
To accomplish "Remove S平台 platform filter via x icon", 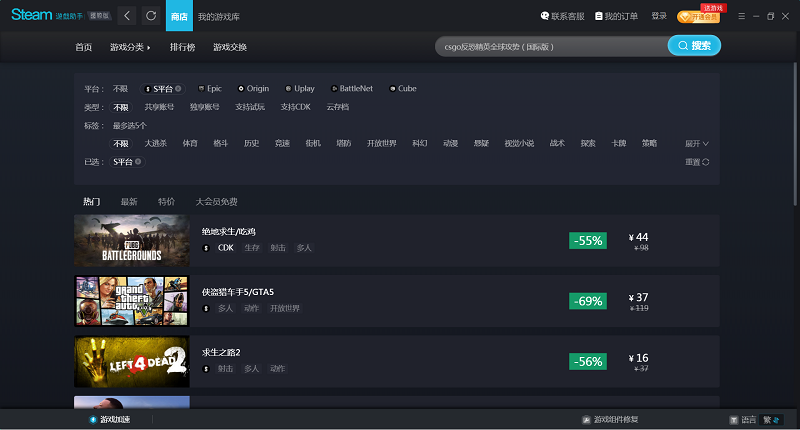I will point(178,89).
